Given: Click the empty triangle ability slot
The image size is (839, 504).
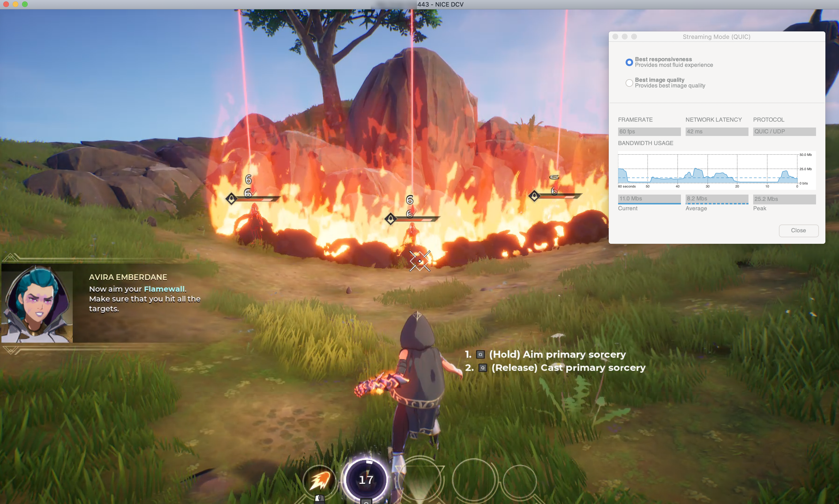Looking at the screenshot, I should point(420,480).
